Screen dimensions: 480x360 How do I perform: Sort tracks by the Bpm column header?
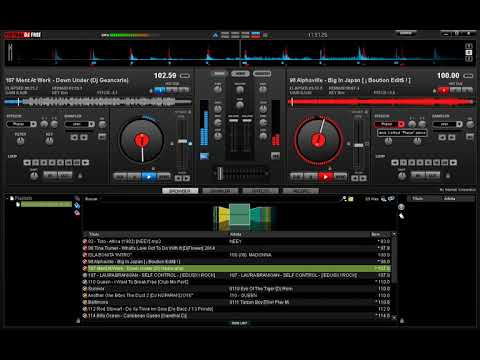pos(375,234)
